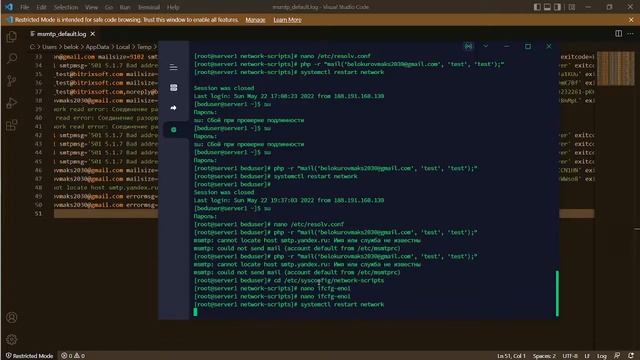Toggle the primary side bar layout icon
The width and height of the screenshot is (640, 360).
click(x=537, y=7)
